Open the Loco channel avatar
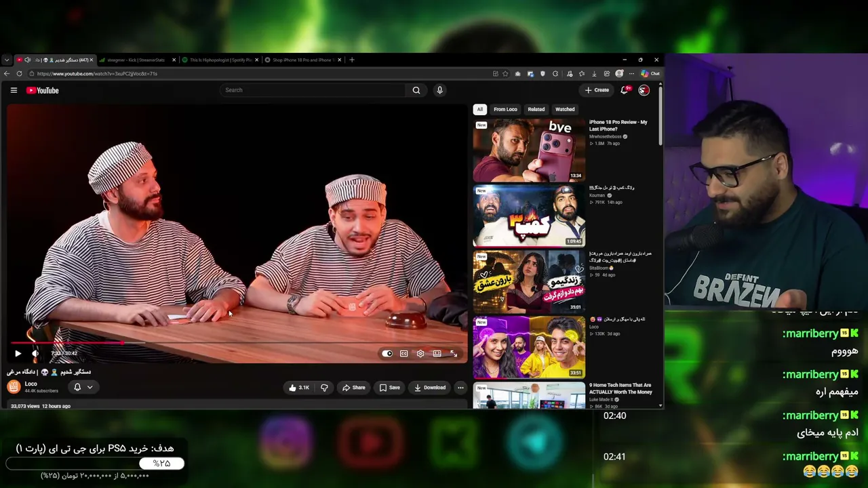 pyautogui.click(x=14, y=387)
